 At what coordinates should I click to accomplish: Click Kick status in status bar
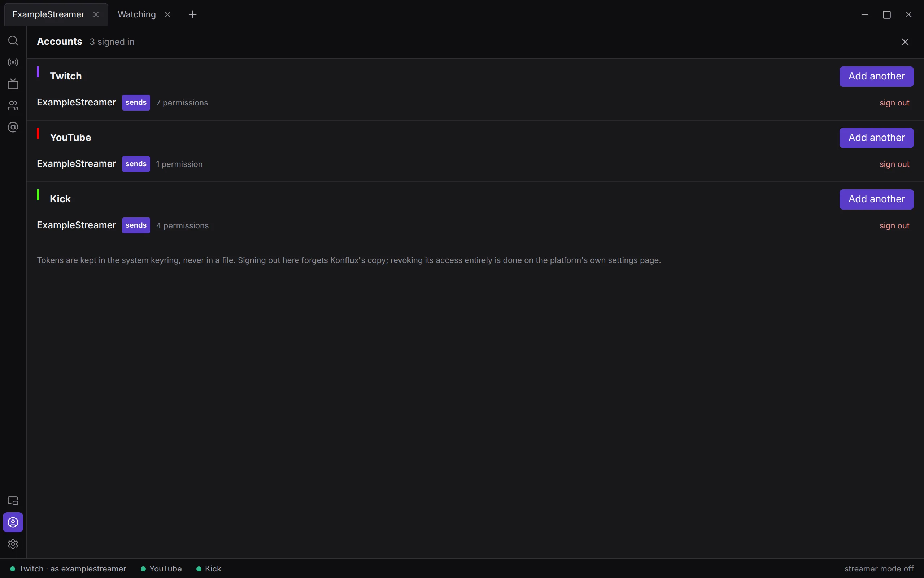[209, 569]
